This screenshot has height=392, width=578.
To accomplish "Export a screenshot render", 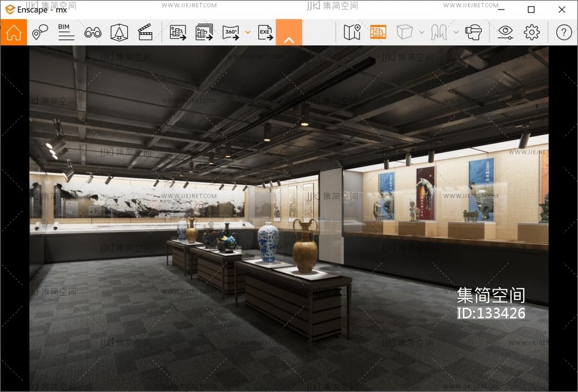I will click(177, 32).
